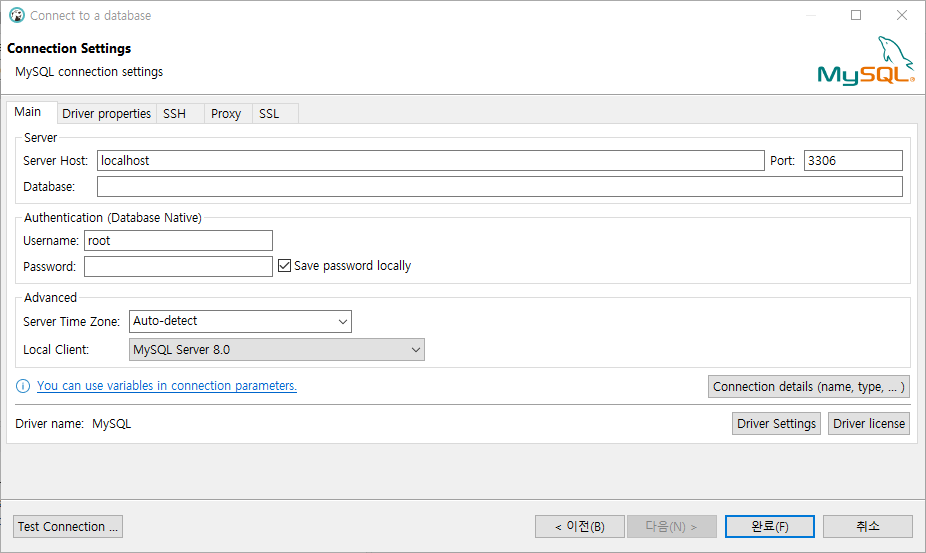Image resolution: width=926 pixels, height=553 pixels.
Task: Close the Connect to a database dialog
Action: pyautogui.click(x=902, y=15)
